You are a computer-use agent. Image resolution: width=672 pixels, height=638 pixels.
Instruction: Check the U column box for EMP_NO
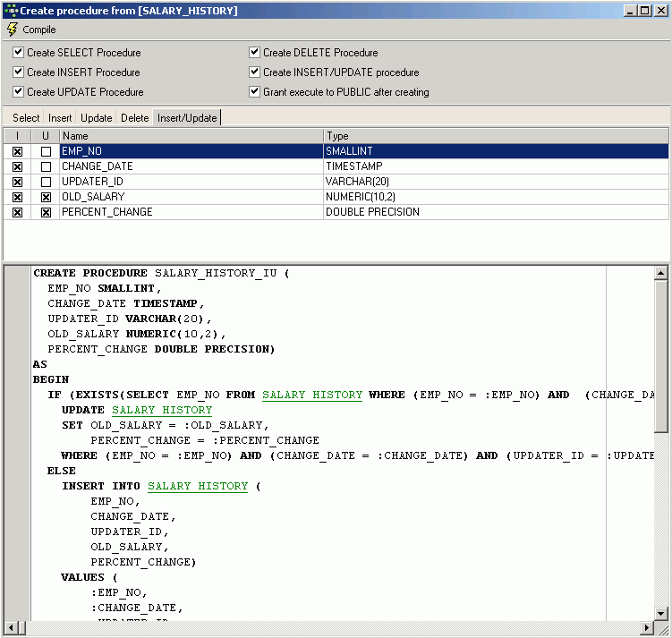pyautogui.click(x=46, y=152)
